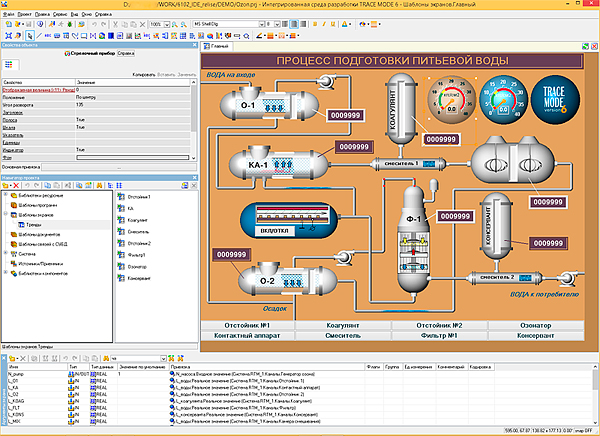Click the TRACE MODE 6 logo circle

[555, 100]
